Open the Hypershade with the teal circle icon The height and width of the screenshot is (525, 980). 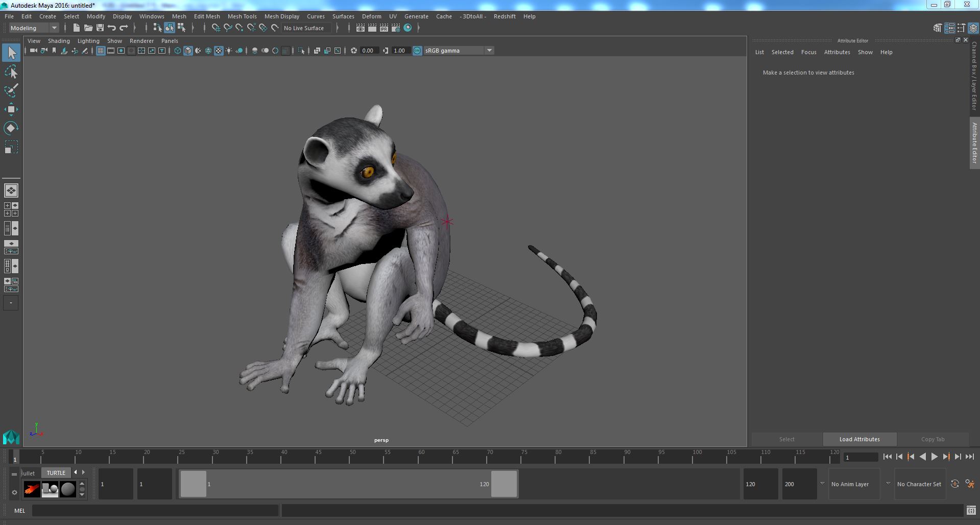pyautogui.click(x=408, y=28)
